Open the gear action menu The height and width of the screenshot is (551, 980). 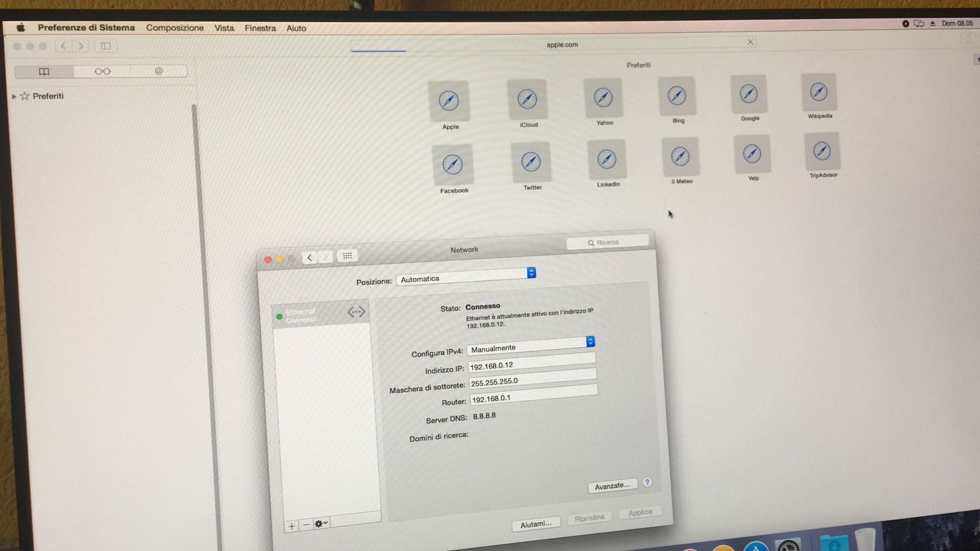(321, 523)
